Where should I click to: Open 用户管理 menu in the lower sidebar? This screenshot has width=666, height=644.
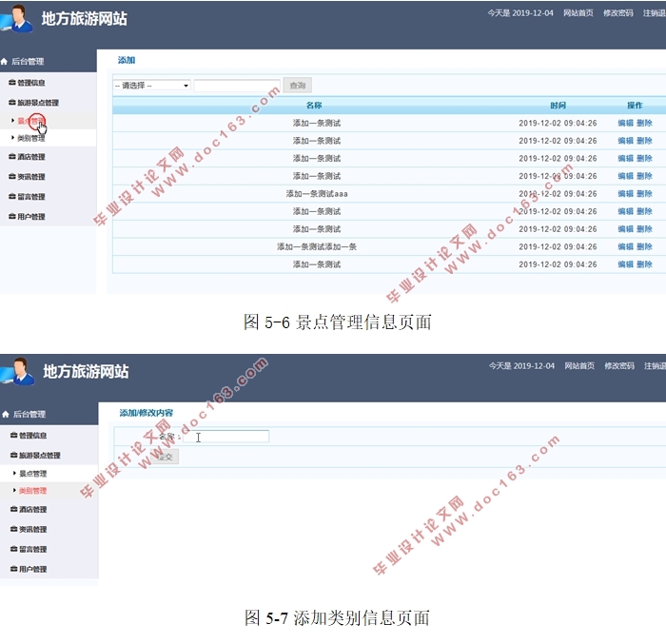32,569
